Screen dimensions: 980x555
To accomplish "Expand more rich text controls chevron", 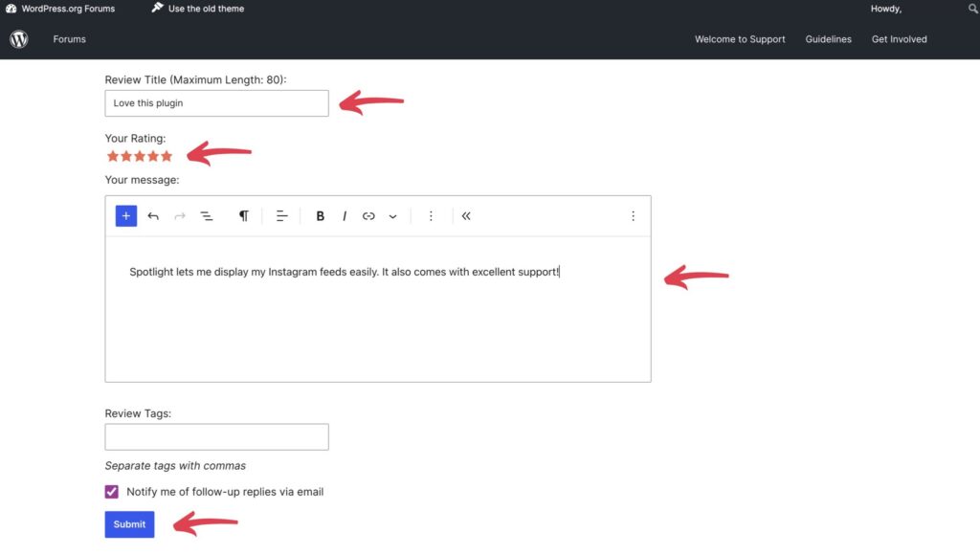I will click(392, 216).
